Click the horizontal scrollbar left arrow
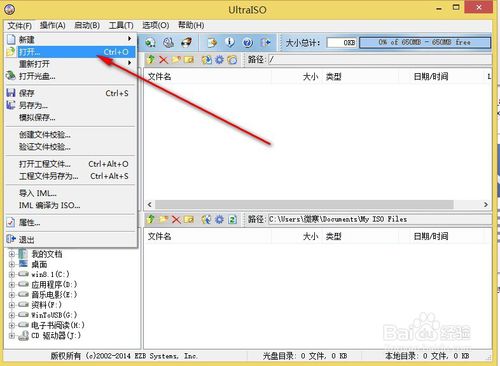Viewport: 500px width, 366px height. click(x=150, y=204)
